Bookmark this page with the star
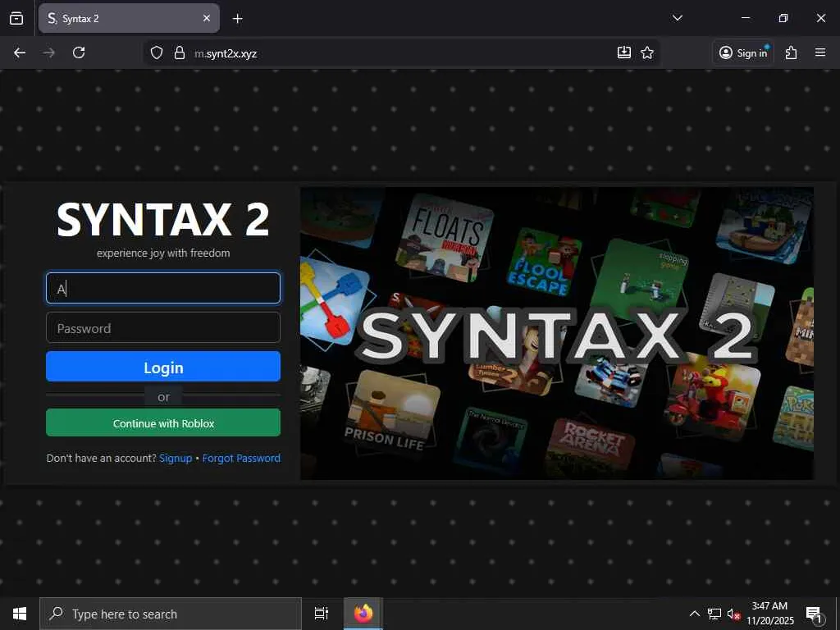 point(647,52)
